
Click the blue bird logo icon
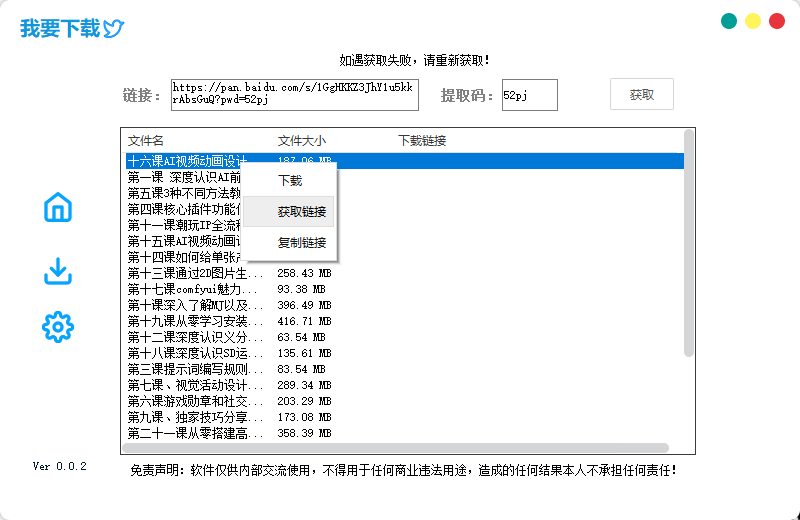click(114, 29)
